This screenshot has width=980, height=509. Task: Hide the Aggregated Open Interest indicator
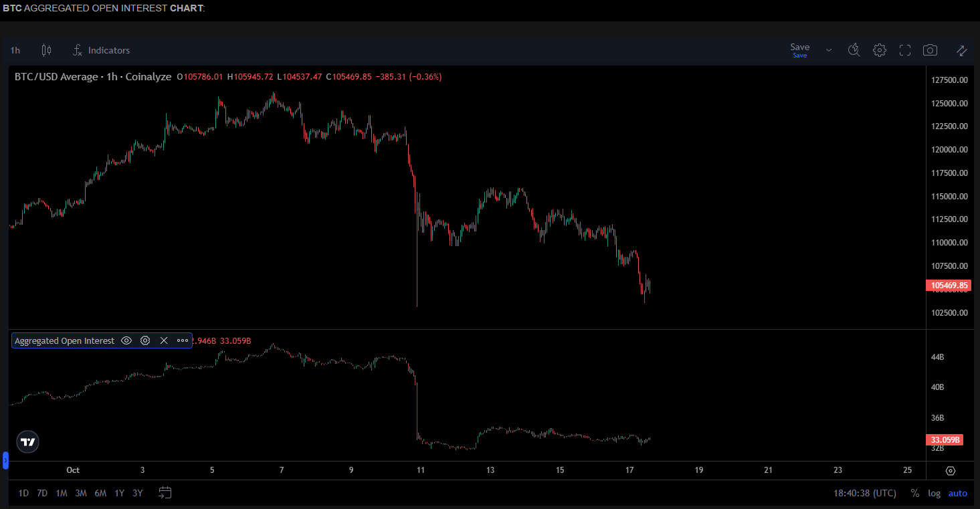(x=126, y=340)
